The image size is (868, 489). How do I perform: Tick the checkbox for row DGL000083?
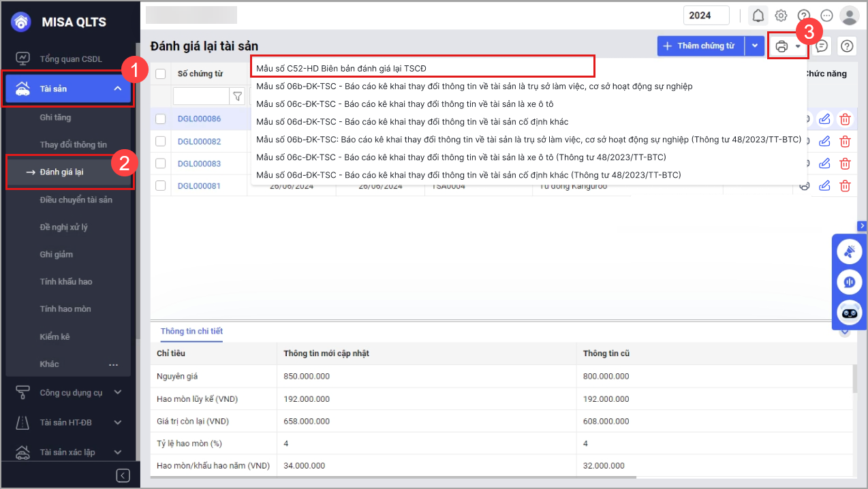click(161, 163)
